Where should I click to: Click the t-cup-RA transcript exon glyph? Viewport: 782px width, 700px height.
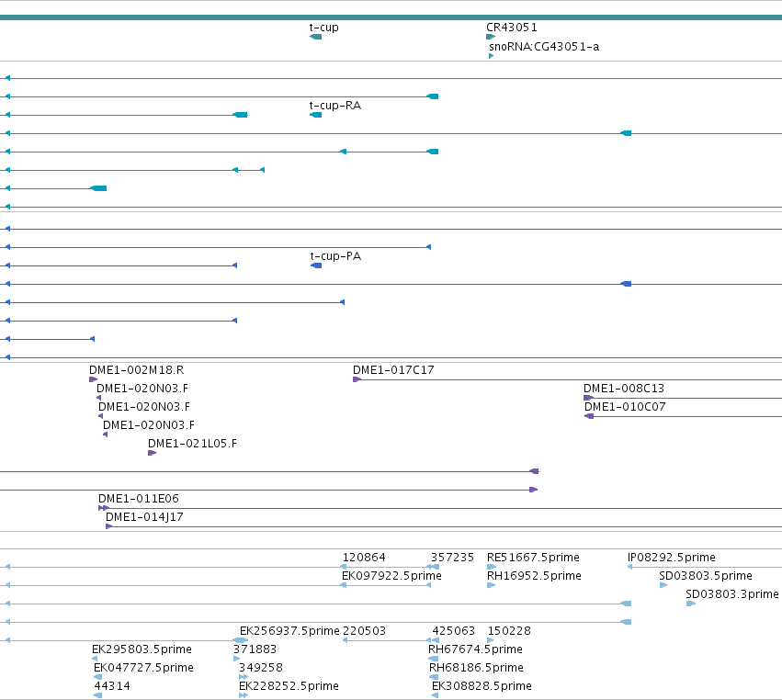(316, 115)
